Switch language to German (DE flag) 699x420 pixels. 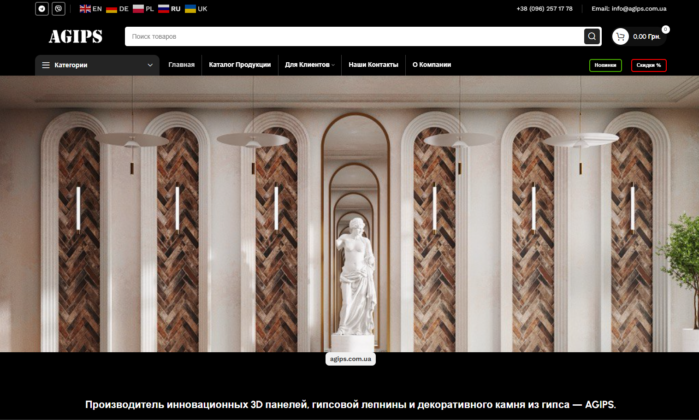click(117, 9)
